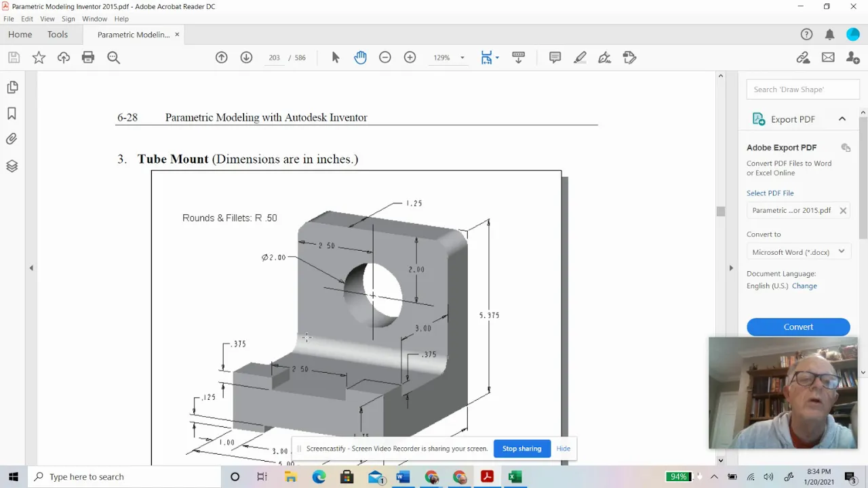The height and width of the screenshot is (488, 868).
Task: Open the Window menu
Action: tap(95, 19)
